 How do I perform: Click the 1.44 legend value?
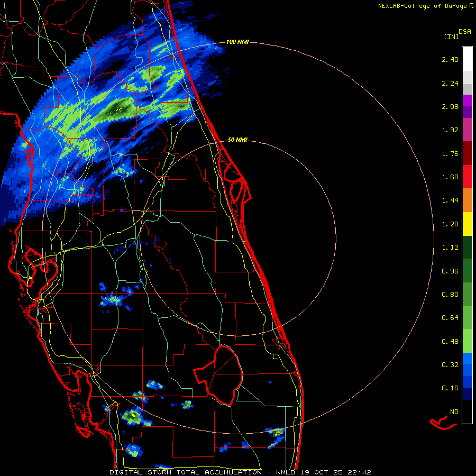tap(450, 200)
